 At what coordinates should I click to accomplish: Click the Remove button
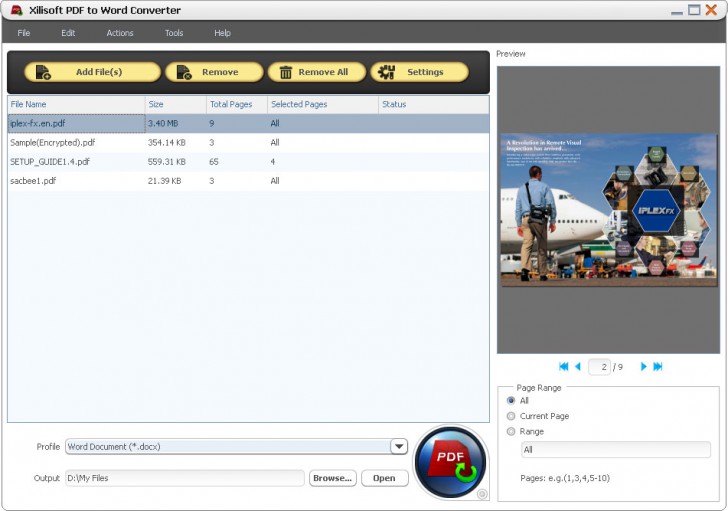tap(214, 72)
